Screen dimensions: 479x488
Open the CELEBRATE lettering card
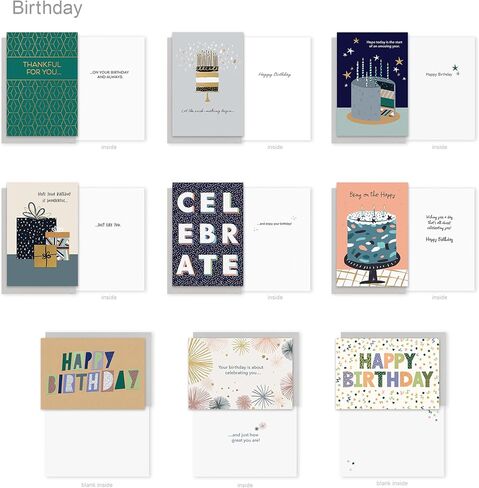[208, 234]
